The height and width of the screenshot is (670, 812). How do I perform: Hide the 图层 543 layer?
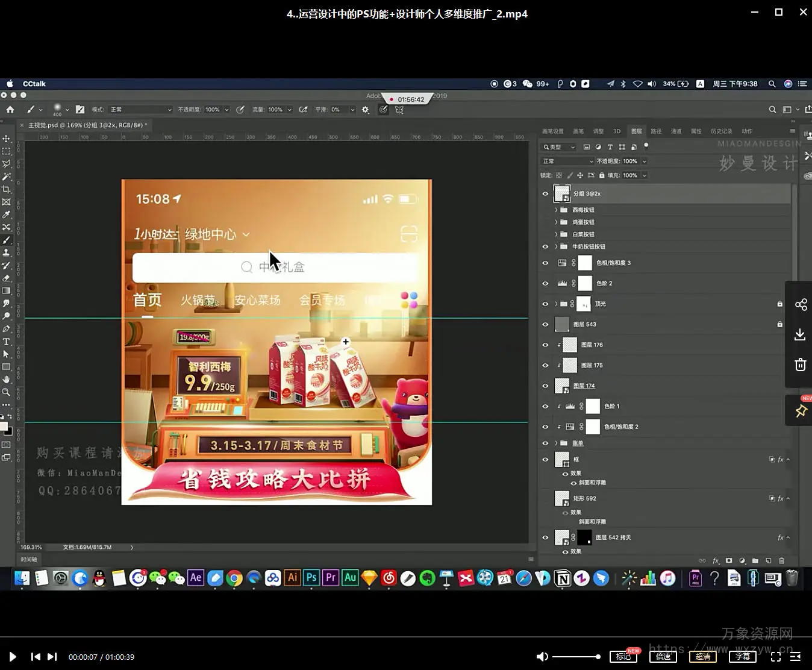[x=545, y=324]
